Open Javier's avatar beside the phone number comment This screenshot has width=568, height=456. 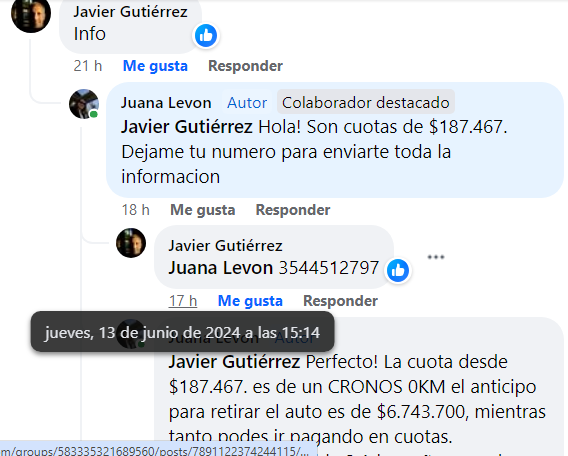pyautogui.click(x=131, y=243)
